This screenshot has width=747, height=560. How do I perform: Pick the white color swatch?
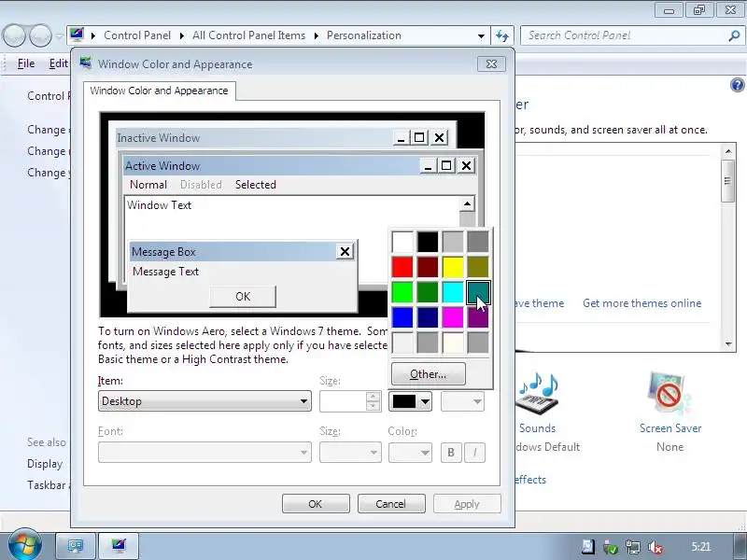pyautogui.click(x=402, y=242)
